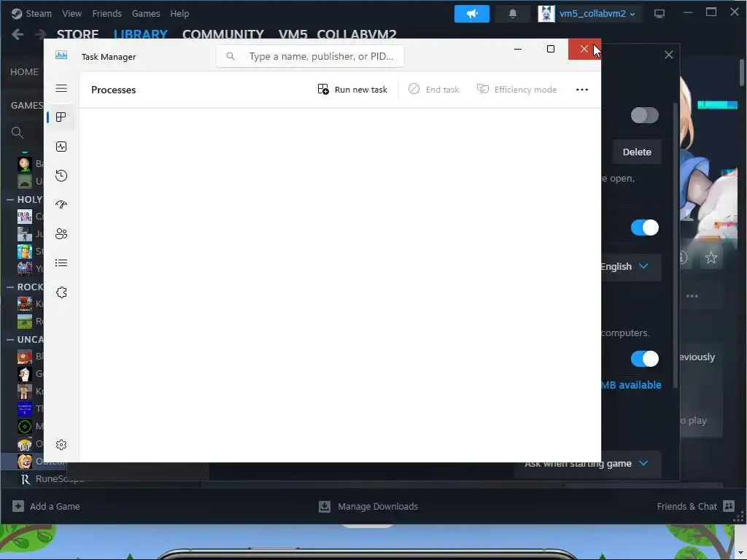The width and height of the screenshot is (747, 560).
Task: Disable the blue toggle above English dropdown
Action: [x=645, y=227]
